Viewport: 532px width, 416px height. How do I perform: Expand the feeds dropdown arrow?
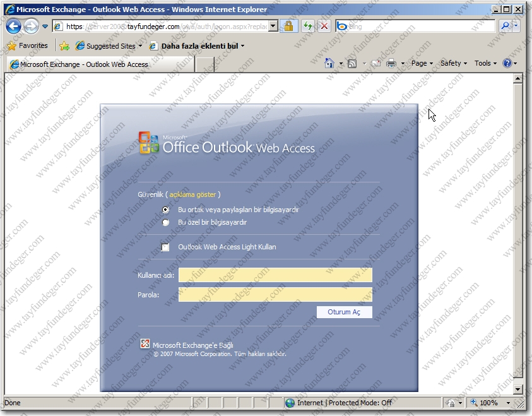(364, 64)
